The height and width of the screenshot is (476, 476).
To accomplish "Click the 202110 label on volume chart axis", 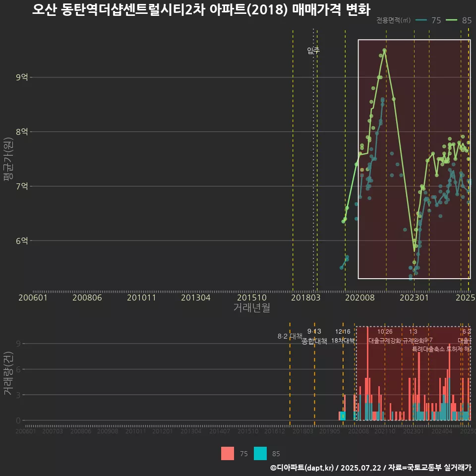I will pyautogui.click(x=385, y=431).
